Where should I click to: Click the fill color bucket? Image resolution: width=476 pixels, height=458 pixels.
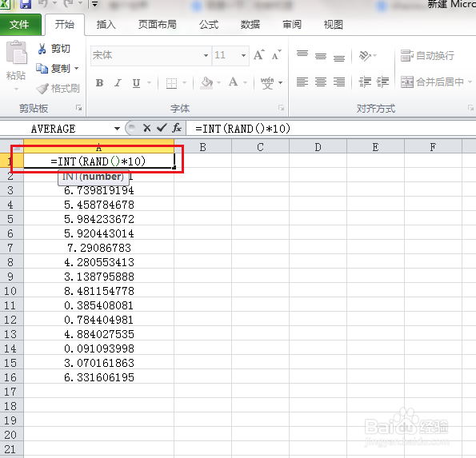point(206,82)
